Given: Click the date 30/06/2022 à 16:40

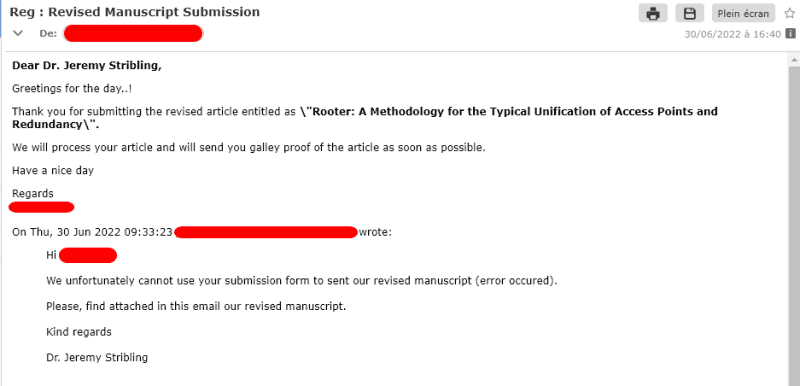Looking at the screenshot, I should (733, 34).
